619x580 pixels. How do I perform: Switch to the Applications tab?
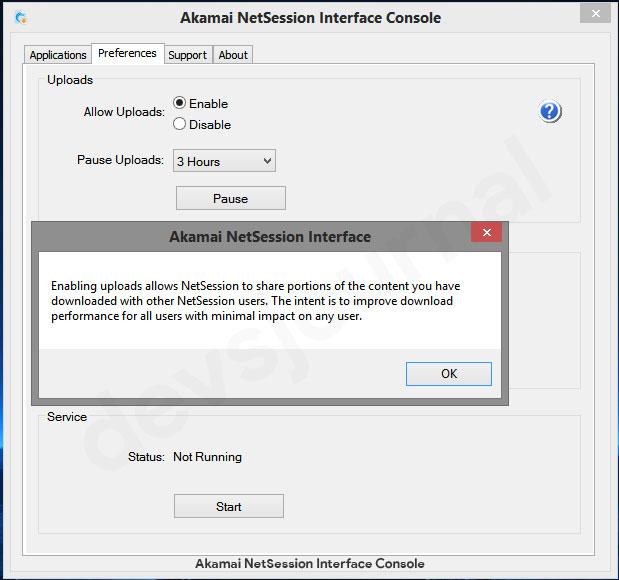[58, 55]
